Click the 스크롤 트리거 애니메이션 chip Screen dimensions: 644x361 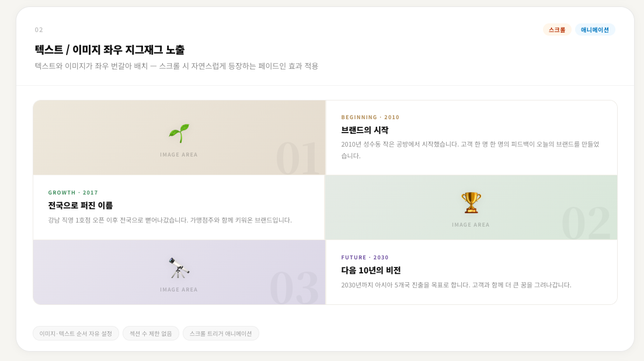tap(221, 334)
